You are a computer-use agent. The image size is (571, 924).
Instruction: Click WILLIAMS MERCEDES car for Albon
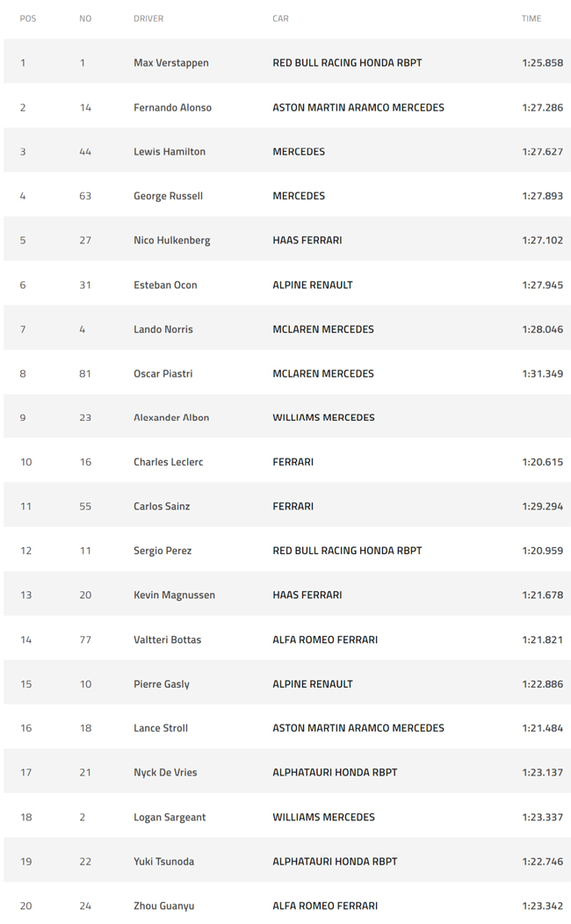pyautogui.click(x=323, y=418)
